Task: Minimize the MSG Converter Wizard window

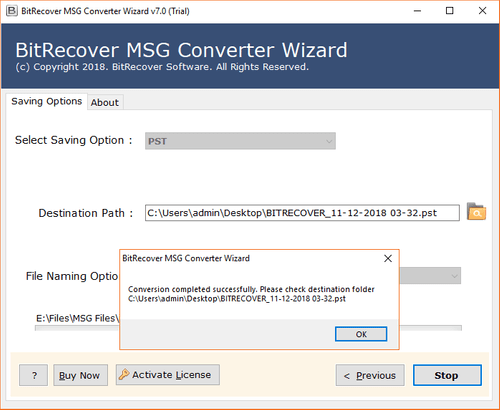Action: pos(417,11)
